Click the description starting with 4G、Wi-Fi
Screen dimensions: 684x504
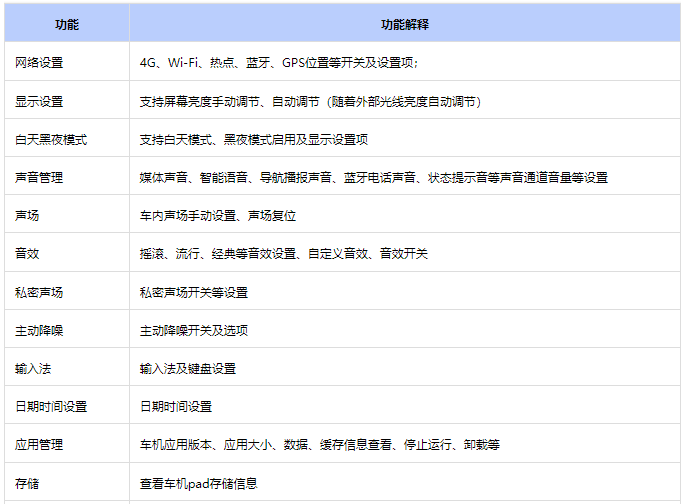279,63
